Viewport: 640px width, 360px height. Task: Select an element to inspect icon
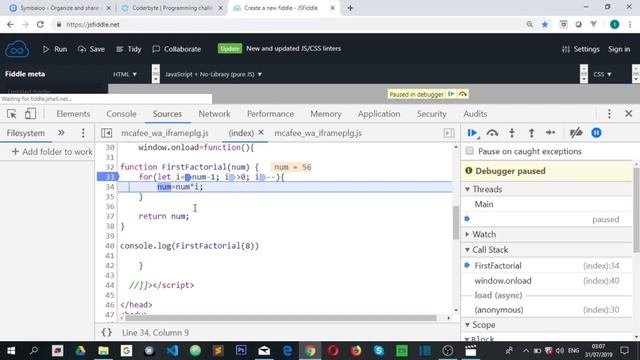coord(11,114)
